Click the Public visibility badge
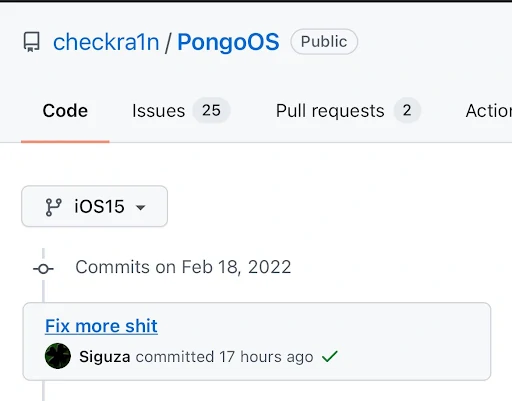This screenshot has height=401, width=512. tap(324, 42)
